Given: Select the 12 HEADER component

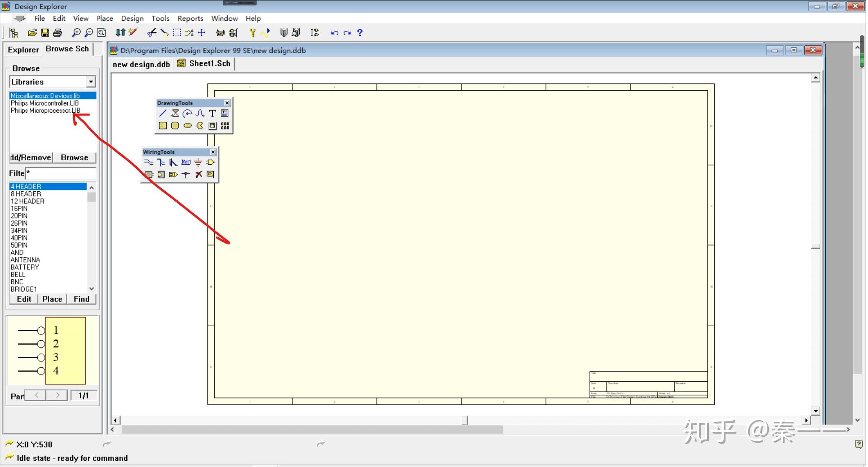Looking at the screenshot, I should point(28,201).
